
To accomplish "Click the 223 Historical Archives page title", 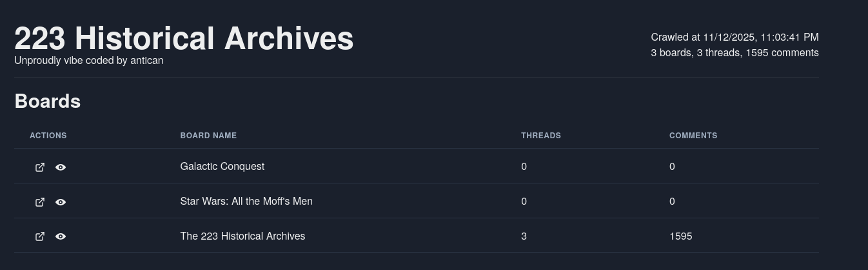I will pyautogui.click(x=184, y=38).
